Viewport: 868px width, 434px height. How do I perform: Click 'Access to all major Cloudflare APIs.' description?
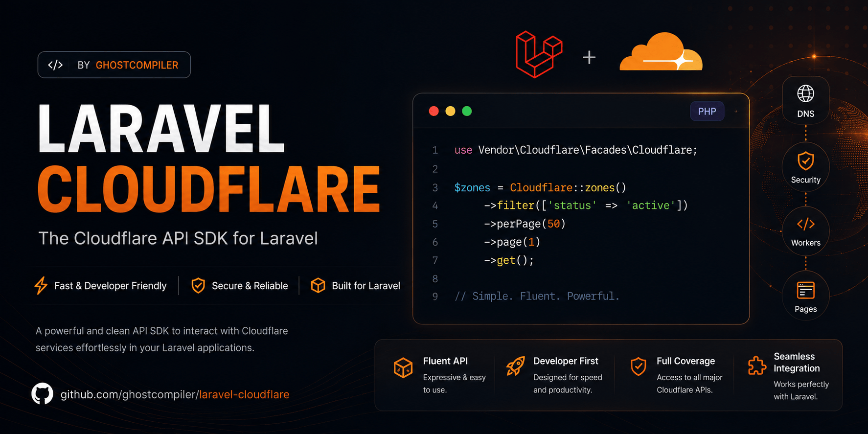[x=689, y=384]
